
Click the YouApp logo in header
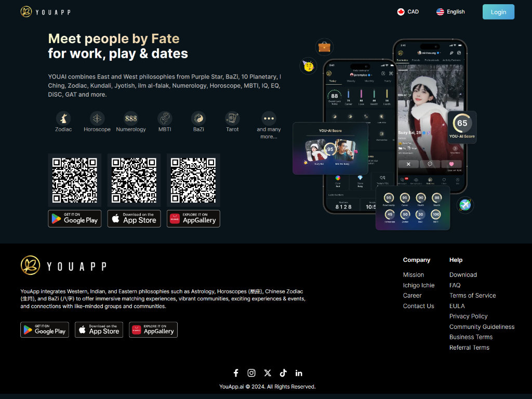(x=46, y=11)
